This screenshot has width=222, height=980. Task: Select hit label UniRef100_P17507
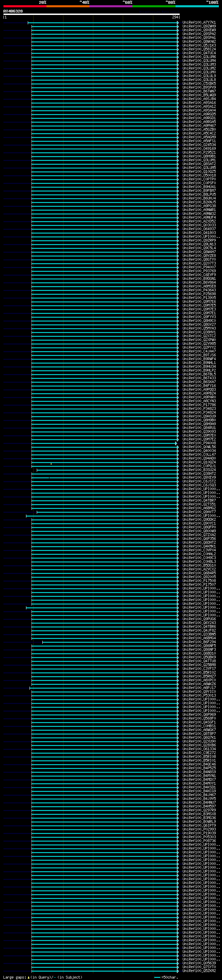click(x=199, y=585)
